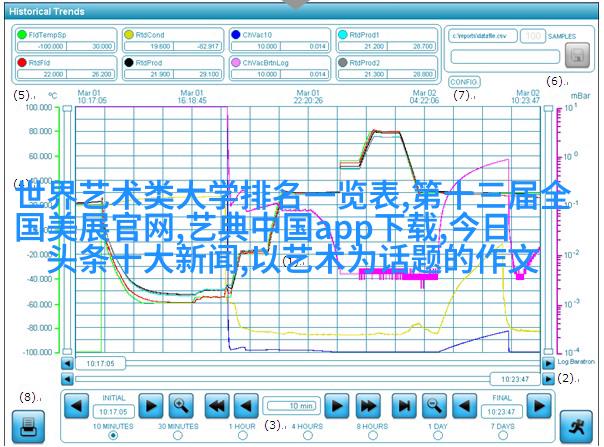Click the double-arrow fast forward button
The image size is (604, 447).
point(368,405)
